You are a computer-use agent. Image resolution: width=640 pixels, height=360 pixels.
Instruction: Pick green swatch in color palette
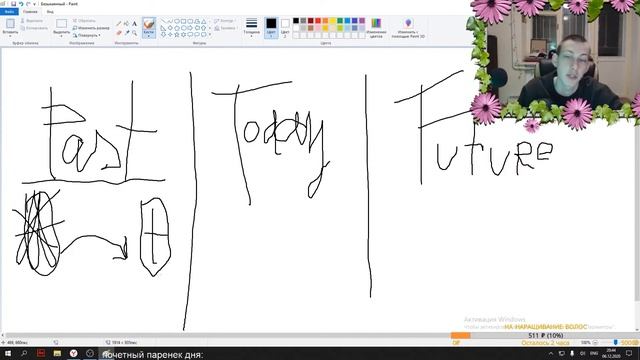(340, 20)
